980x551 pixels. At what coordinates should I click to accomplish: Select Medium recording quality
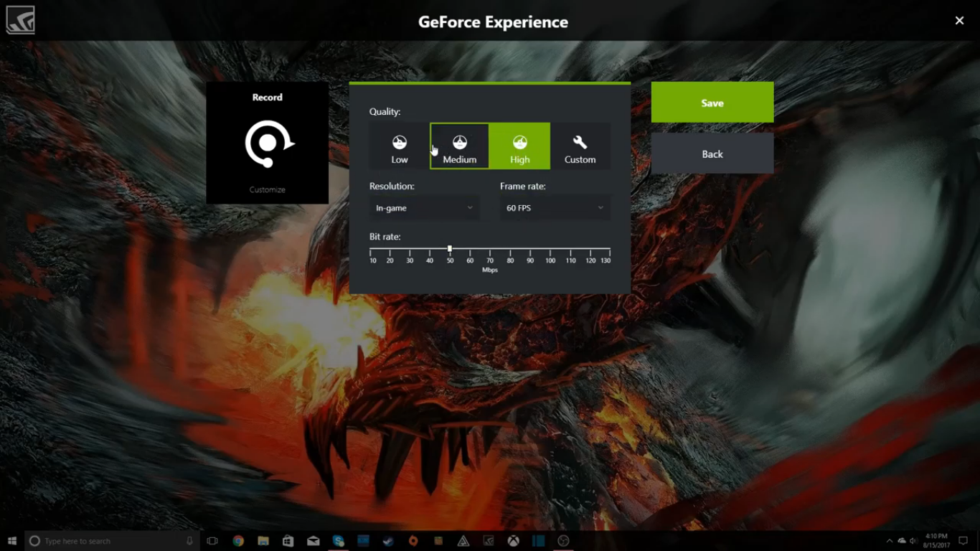click(x=460, y=146)
